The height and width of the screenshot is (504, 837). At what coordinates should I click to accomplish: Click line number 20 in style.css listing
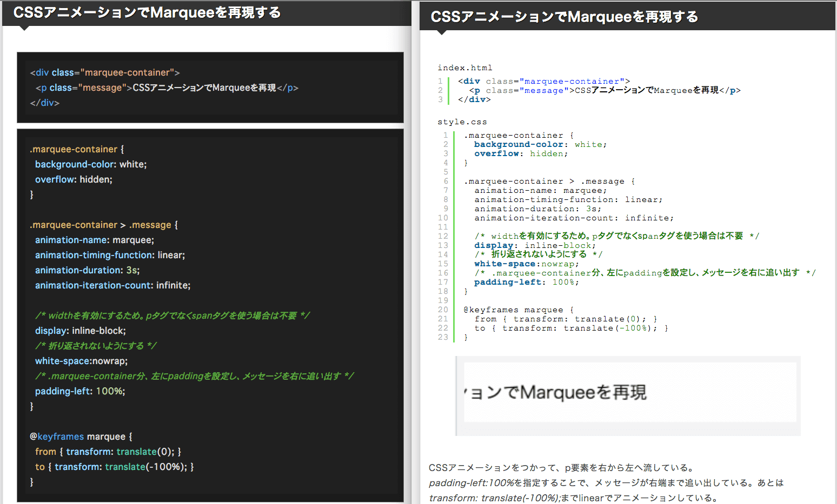coord(443,310)
